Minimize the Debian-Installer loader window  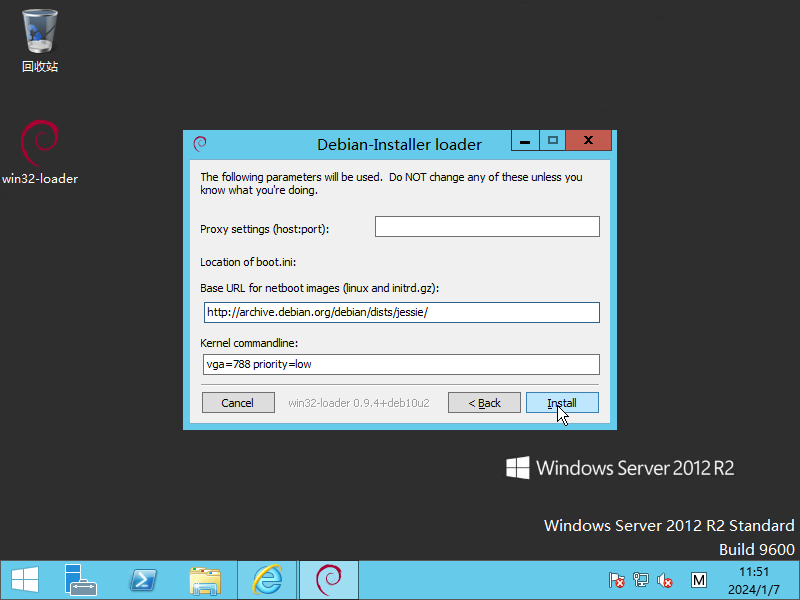525,141
